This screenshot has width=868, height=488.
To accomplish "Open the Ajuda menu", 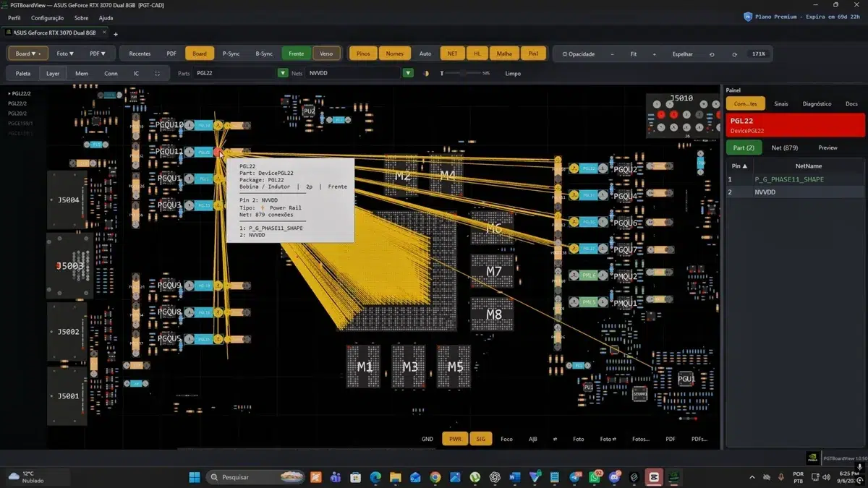I will tap(106, 17).
